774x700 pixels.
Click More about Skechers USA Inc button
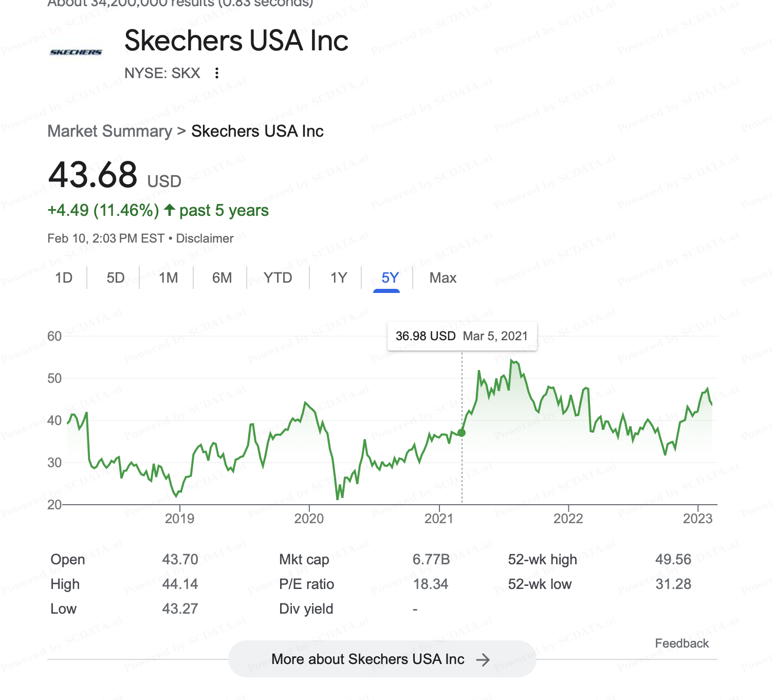point(382,659)
